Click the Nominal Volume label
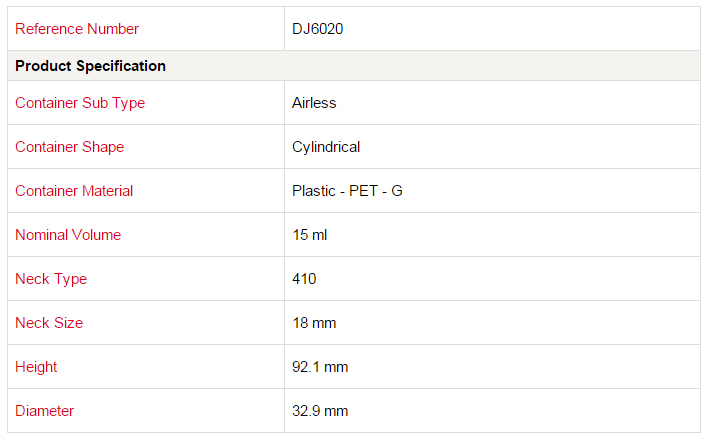 (x=68, y=235)
